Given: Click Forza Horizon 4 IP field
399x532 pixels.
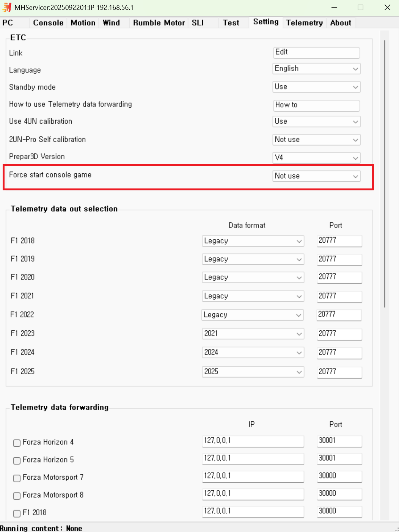Looking at the screenshot, I should (x=253, y=441).
